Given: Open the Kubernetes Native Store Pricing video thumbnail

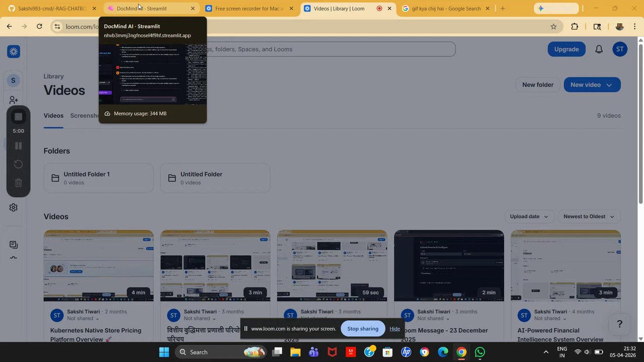Looking at the screenshot, I should tap(99, 266).
